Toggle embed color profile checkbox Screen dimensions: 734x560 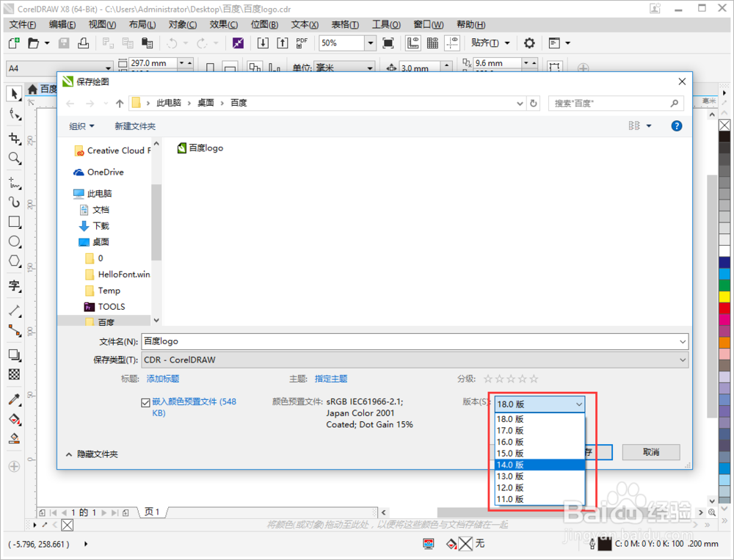[x=145, y=403]
